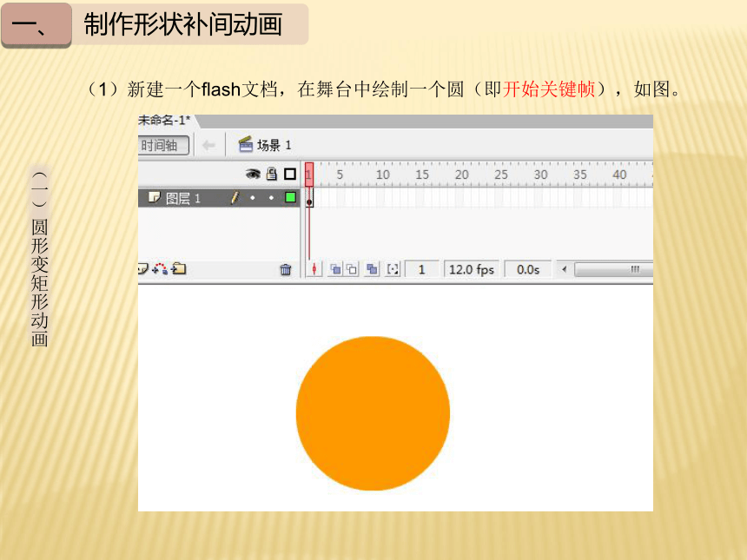This screenshot has height=560, width=747.
Task: Enable onion skin outlines
Action: [x=352, y=269]
